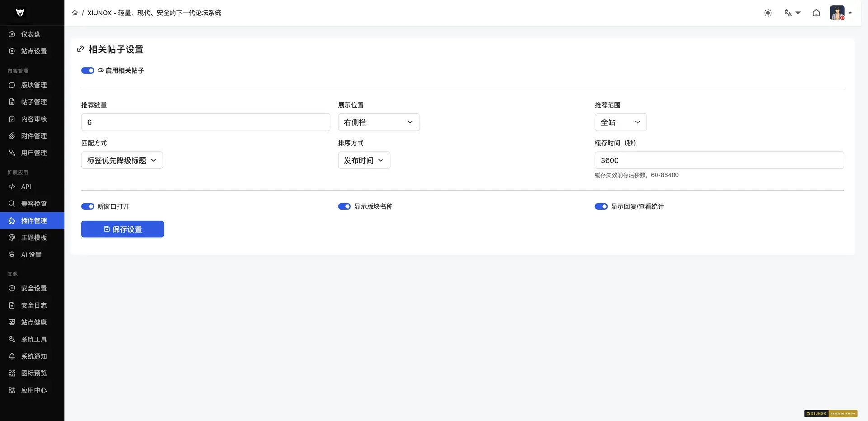Toggle the 启用相关帖子 switch

point(88,70)
